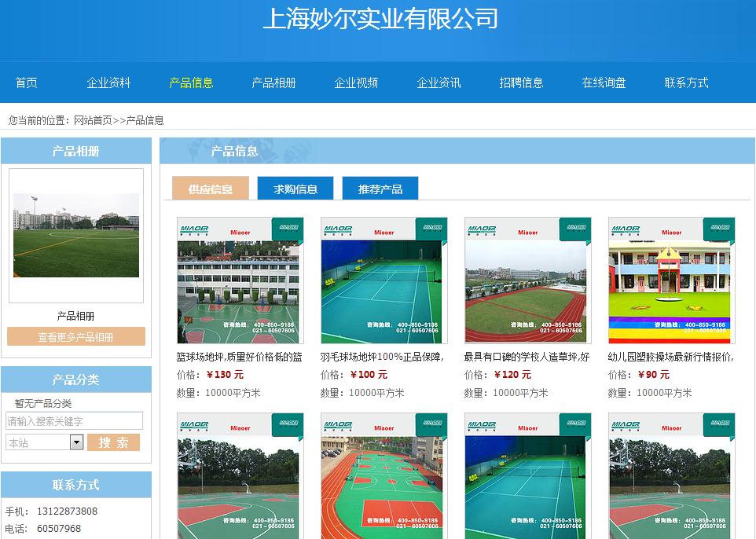The height and width of the screenshot is (539, 756).
Task: Click the 暂无产品分类 text
Action: pos(43,404)
